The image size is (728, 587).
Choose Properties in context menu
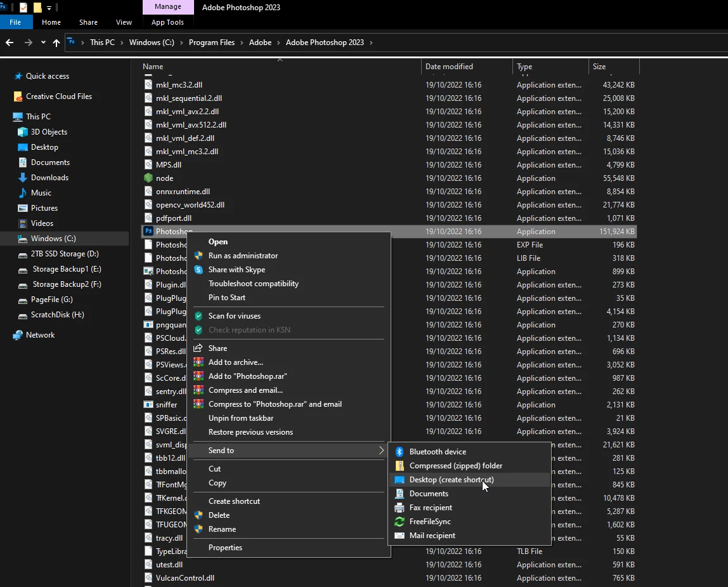coord(225,548)
